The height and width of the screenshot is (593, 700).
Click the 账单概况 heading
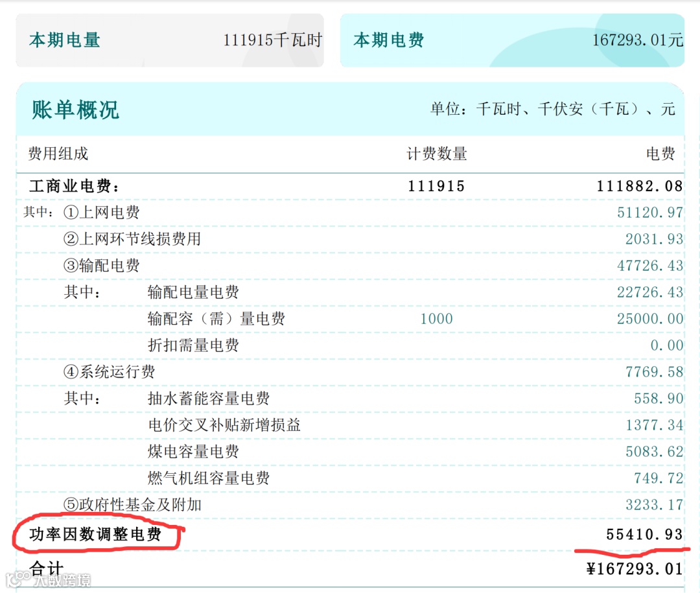[x=75, y=110]
